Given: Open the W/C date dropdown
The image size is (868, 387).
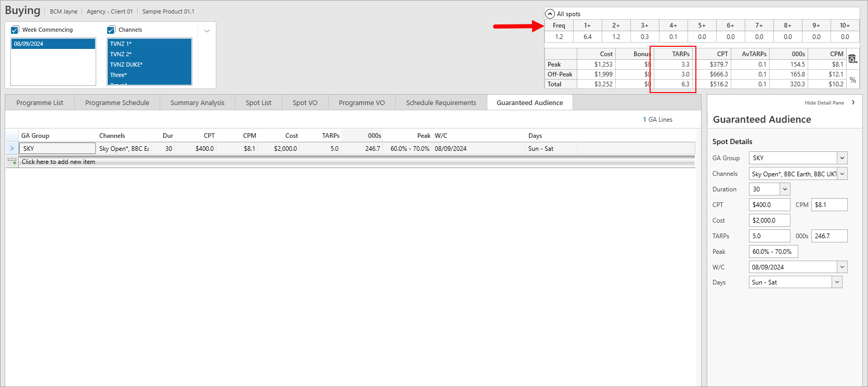Looking at the screenshot, I should pyautogui.click(x=842, y=267).
